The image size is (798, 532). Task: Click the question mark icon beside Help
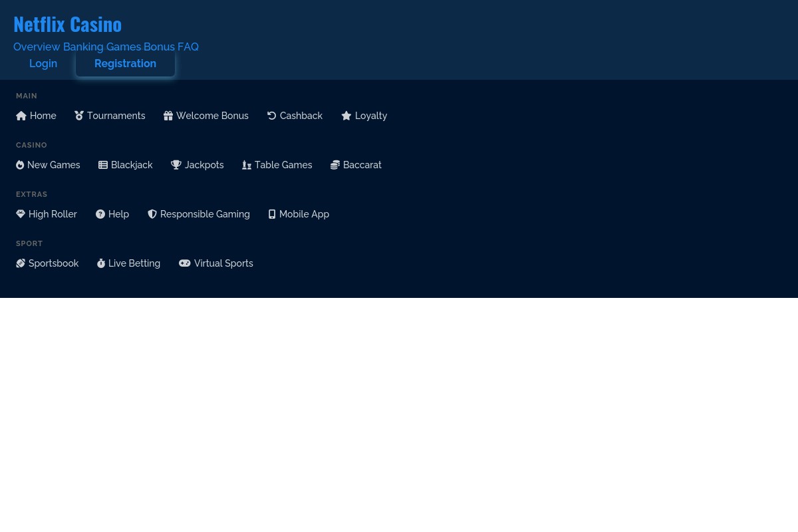pyautogui.click(x=100, y=214)
